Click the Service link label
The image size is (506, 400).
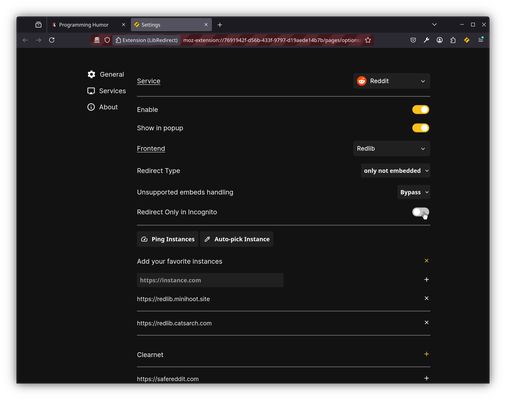point(148,81)
